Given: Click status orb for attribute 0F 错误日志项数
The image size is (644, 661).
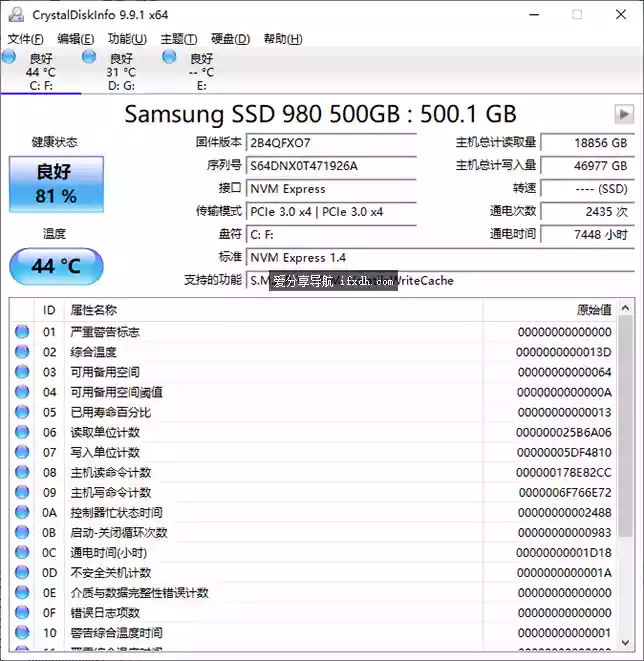Looking at the screenshot, I should 22,613.
